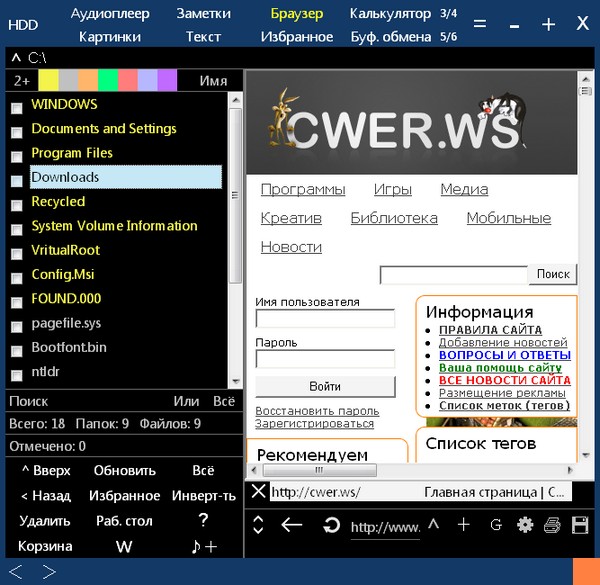Click the music note plus icon
The height and width of the screenshot is (585, 600).
[x=204, y=546]
